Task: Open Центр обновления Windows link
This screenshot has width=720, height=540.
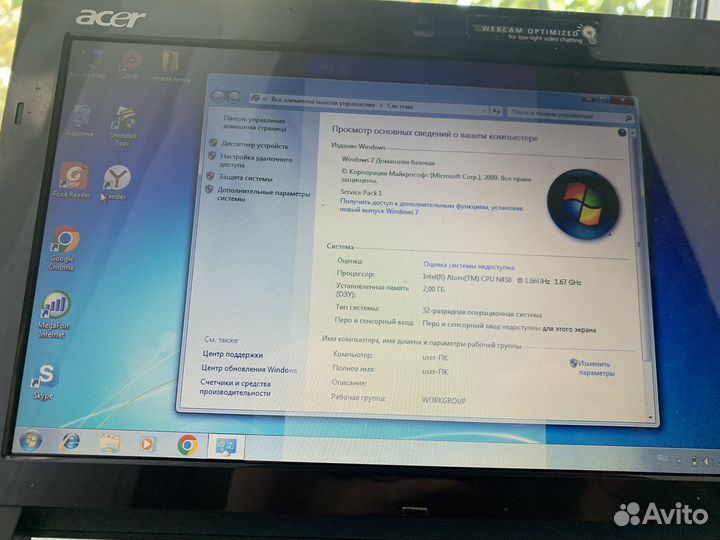Action: pyautogui.click(x=249, y=369)
